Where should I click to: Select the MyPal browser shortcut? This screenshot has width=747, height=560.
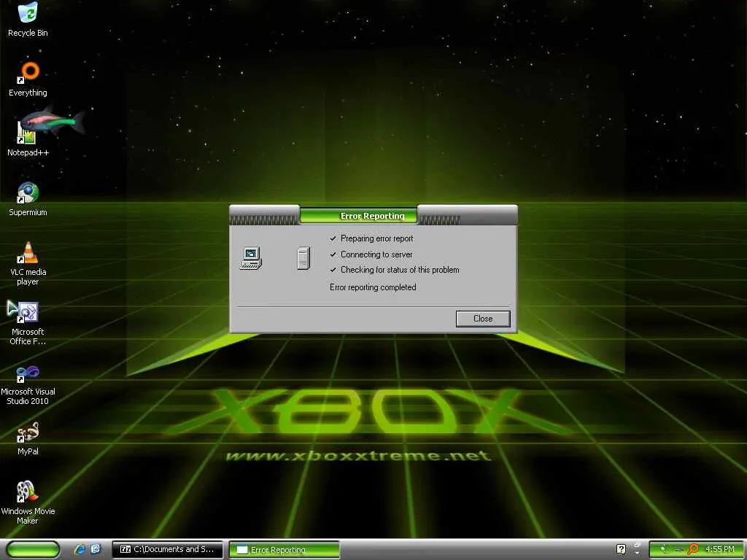tap(28, 438)
